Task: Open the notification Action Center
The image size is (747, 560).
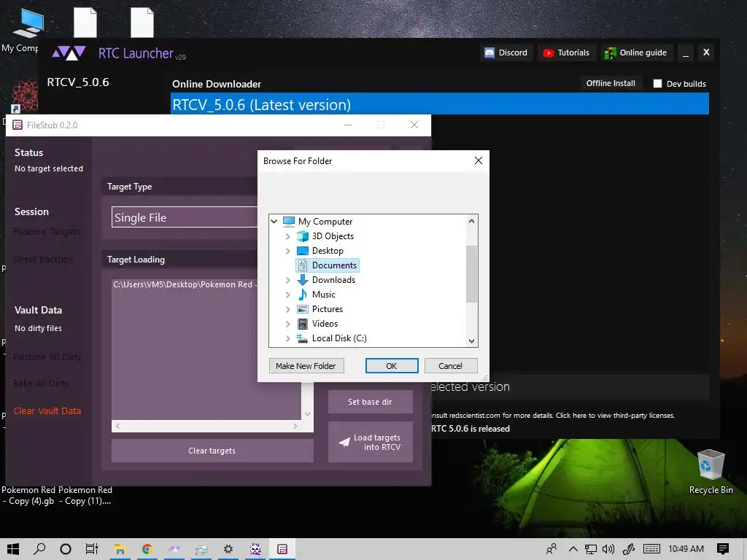Action: coord(723,549)
